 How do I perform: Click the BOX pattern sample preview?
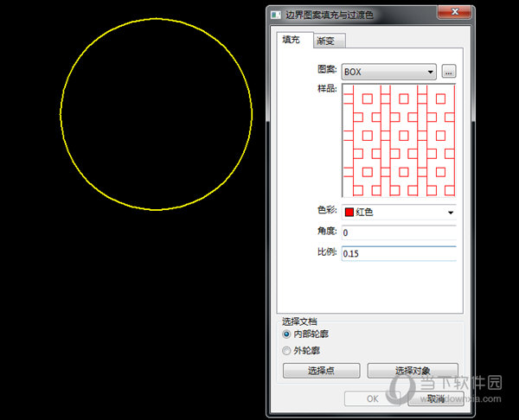pyautogui.click(x=399, y=140)
